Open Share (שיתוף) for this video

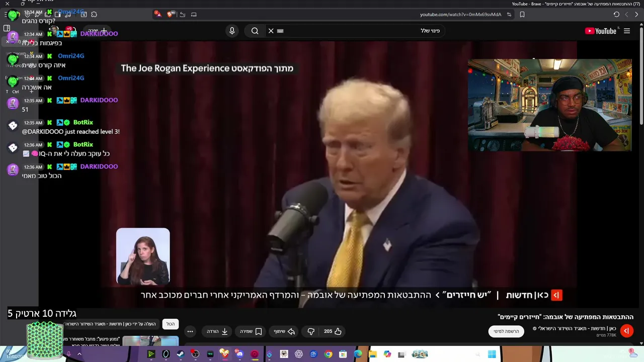coord(284,331)
